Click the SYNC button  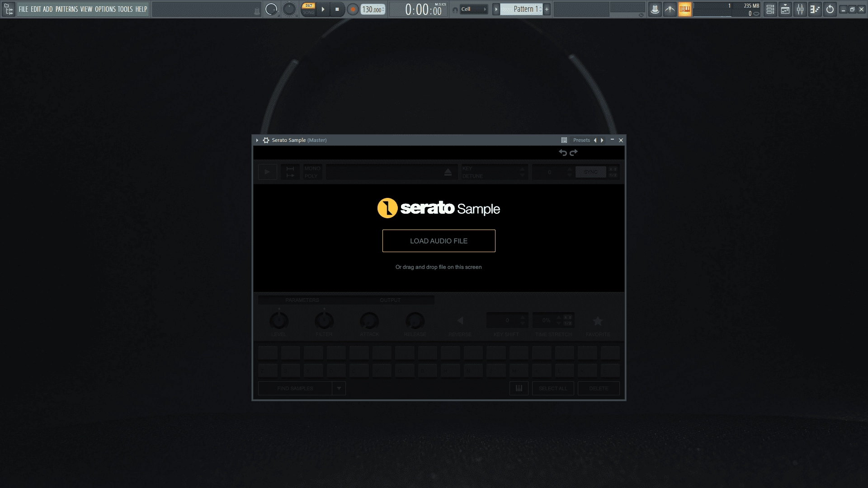pos(590,172)
